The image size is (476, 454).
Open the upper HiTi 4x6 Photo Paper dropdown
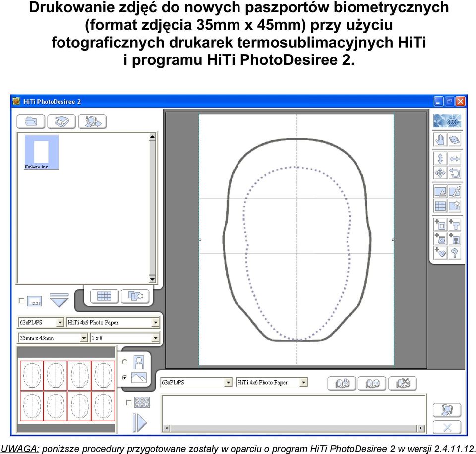point(155,322)
